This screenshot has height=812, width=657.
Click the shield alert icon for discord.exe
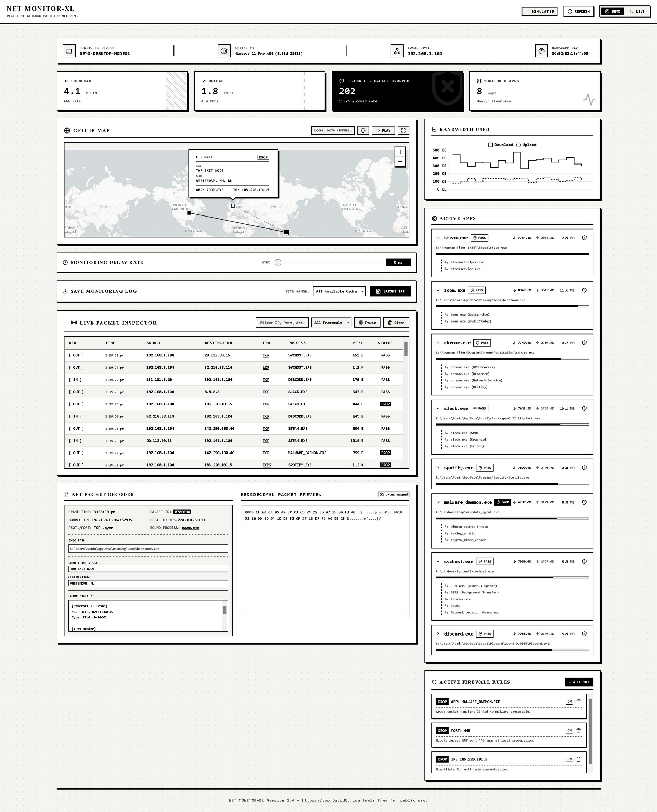tap(584, 634)
